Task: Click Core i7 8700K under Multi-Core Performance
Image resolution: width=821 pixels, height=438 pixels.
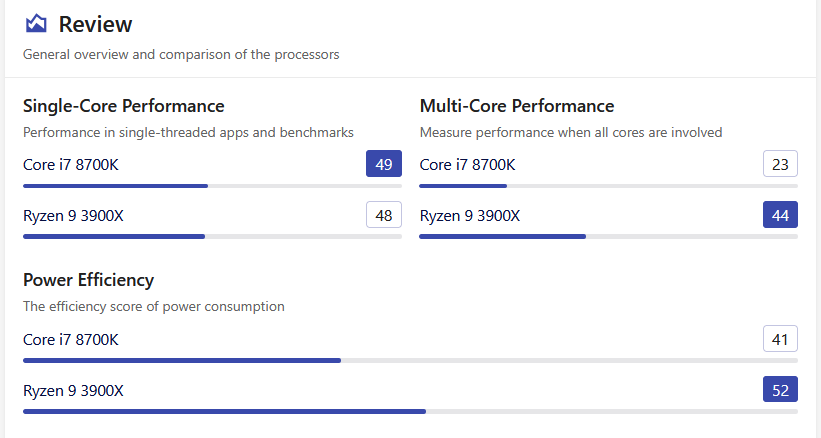Action: click(468, 165)
